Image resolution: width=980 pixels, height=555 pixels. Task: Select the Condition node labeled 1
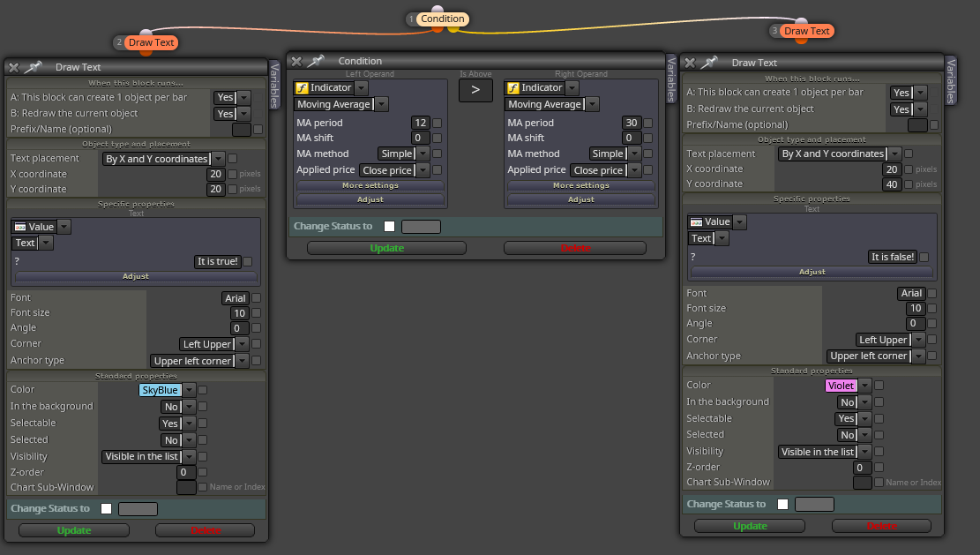point(442,19)
